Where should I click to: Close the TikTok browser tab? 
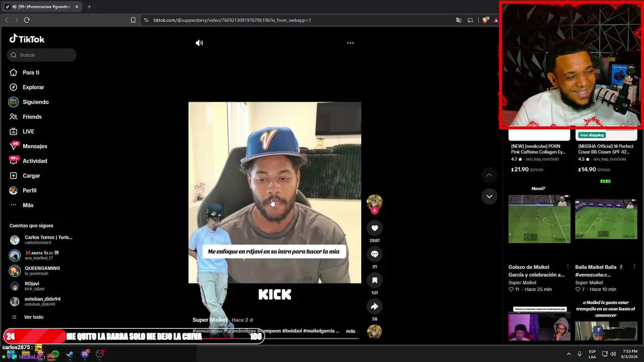(x=76, y=7)
